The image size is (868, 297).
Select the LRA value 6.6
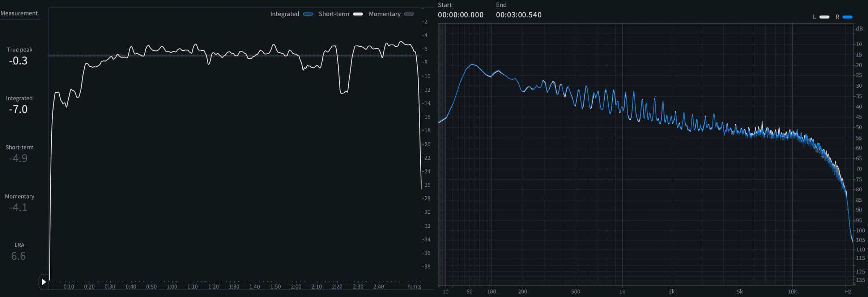(x=18, y=256)
